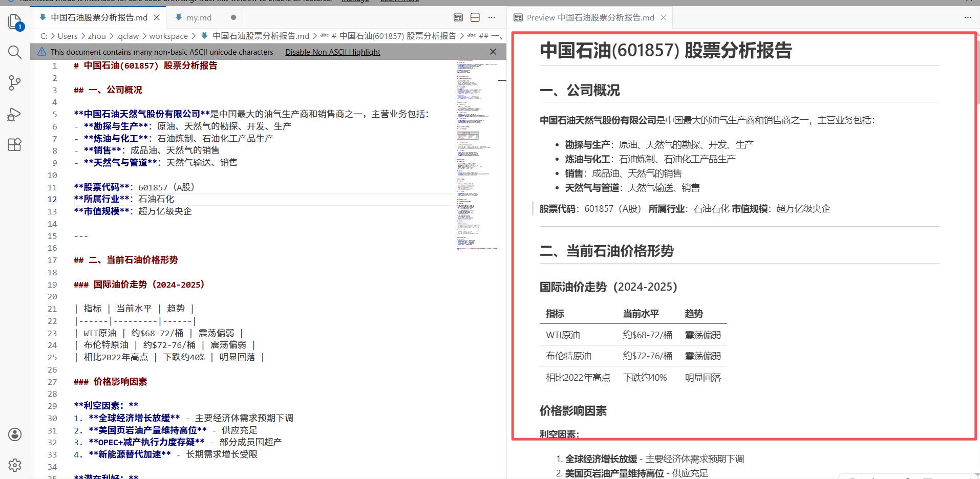Select the 中国石油股票分析报告.md source editor tab
980x479 pixels.
point(99,17)
